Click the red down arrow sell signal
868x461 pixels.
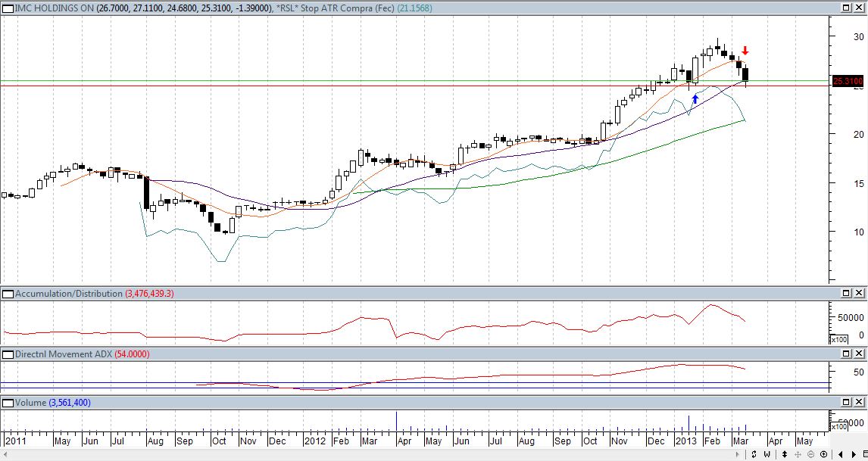(x=745, y=51)
